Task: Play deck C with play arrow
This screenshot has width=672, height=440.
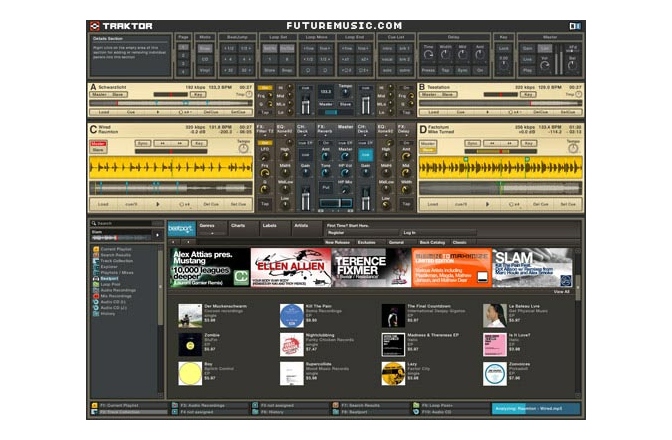Action: coord(158,204)
